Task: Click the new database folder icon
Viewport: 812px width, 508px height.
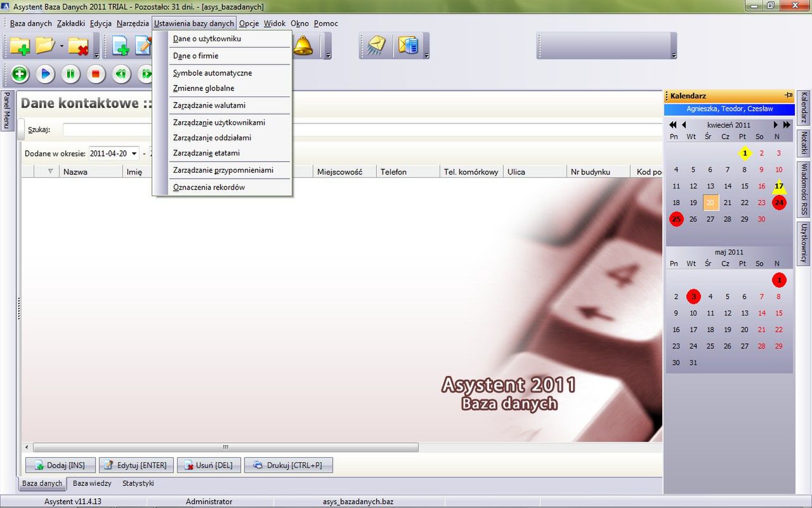Action: (x=20, y=46)
